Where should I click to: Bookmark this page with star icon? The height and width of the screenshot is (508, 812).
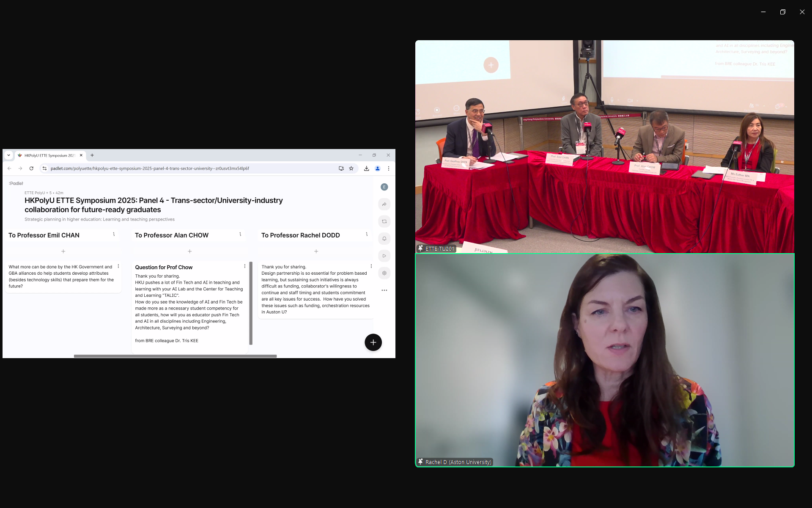click(351, 168)
